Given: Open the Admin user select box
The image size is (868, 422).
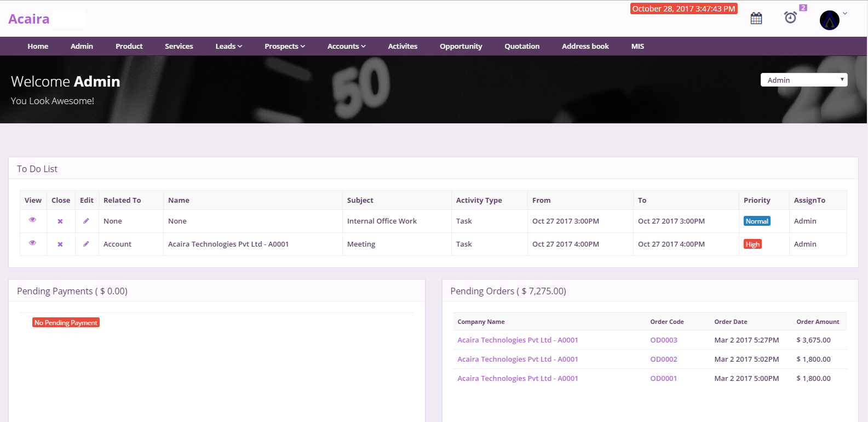Looking at the screenshot, I should 803,80.
